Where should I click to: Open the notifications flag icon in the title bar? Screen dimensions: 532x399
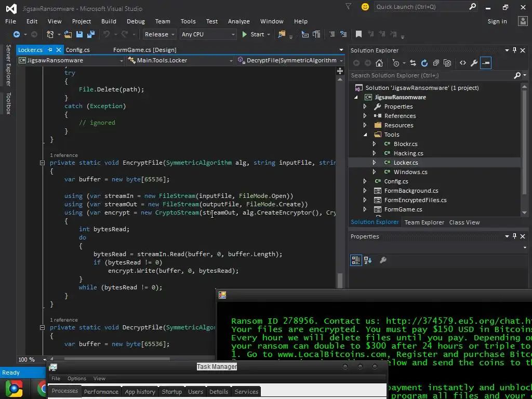(x=349, y=6)
